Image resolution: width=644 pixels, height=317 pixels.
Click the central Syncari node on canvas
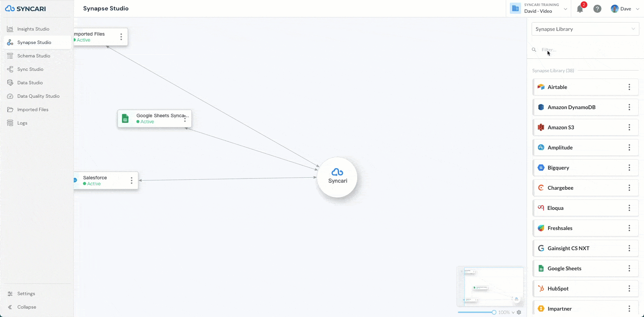(x=337, y=177)
